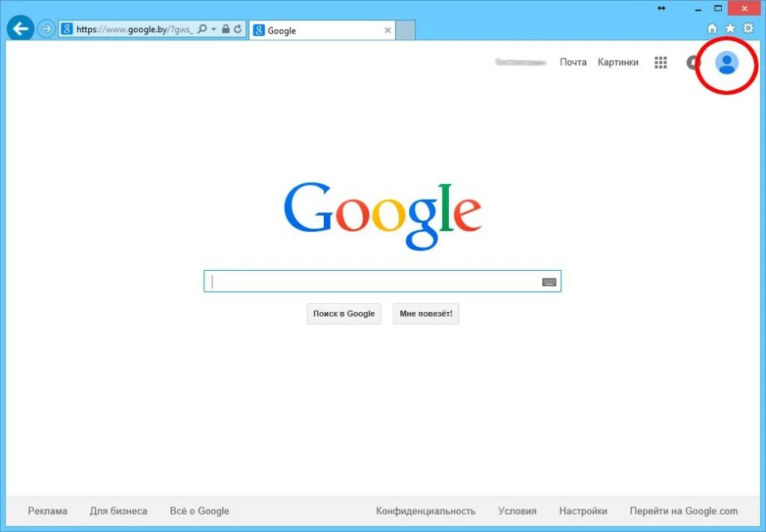Click Мне повезёт! button

tap(426, 314)
